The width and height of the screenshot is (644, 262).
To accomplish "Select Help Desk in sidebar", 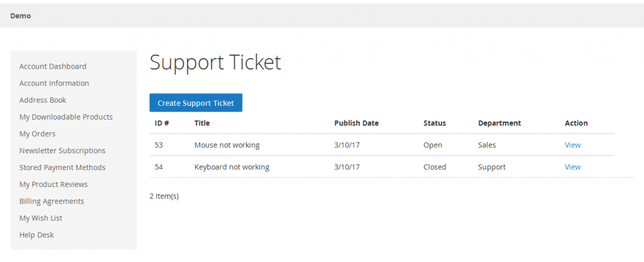I will click(x=36, y=235).
